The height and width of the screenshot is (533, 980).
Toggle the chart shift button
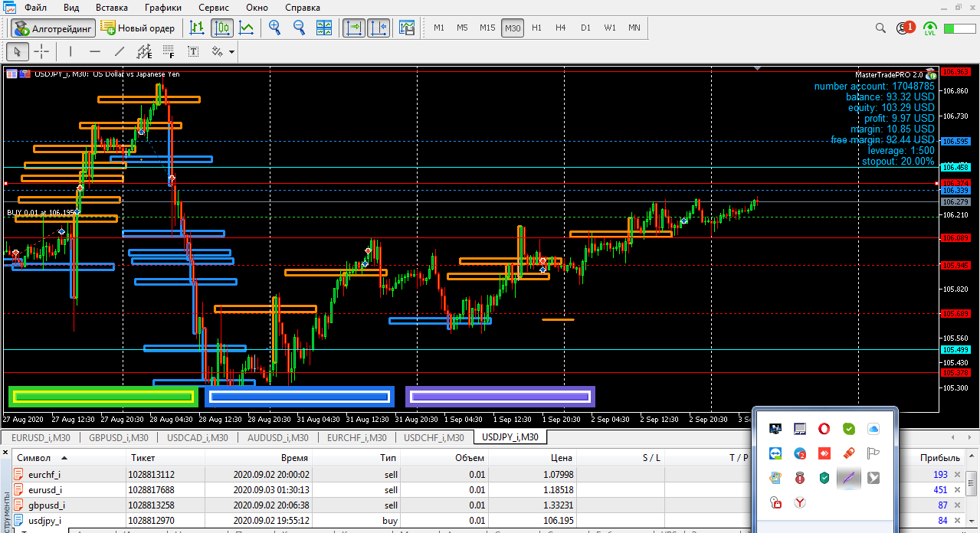click(379, 28)
